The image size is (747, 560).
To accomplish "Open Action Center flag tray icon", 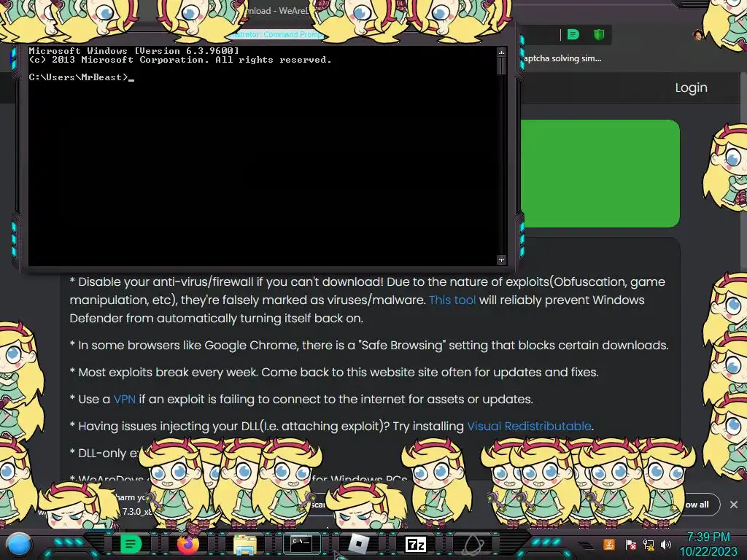I will [x=630, y=545].
